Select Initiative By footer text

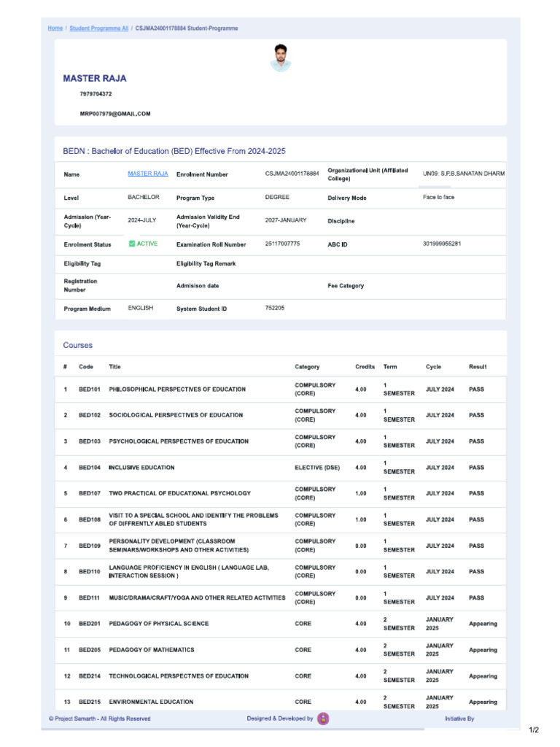(459, 719)
